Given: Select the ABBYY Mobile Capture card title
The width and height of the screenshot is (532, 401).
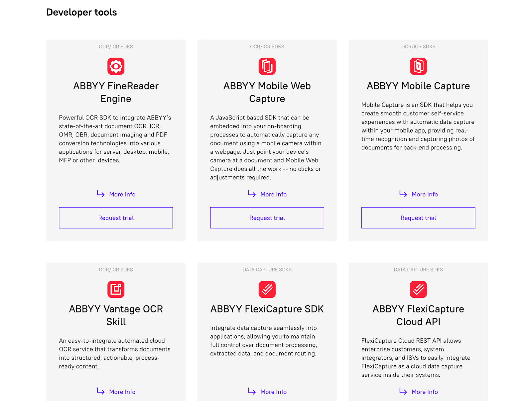Looking at the screenshot, I should pyautogui.click(x=418, y=86).
